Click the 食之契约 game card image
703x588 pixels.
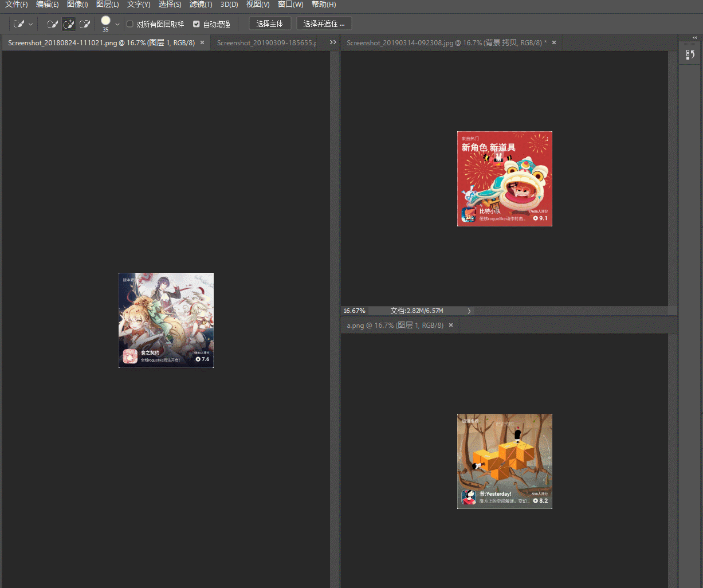point(166,320)
